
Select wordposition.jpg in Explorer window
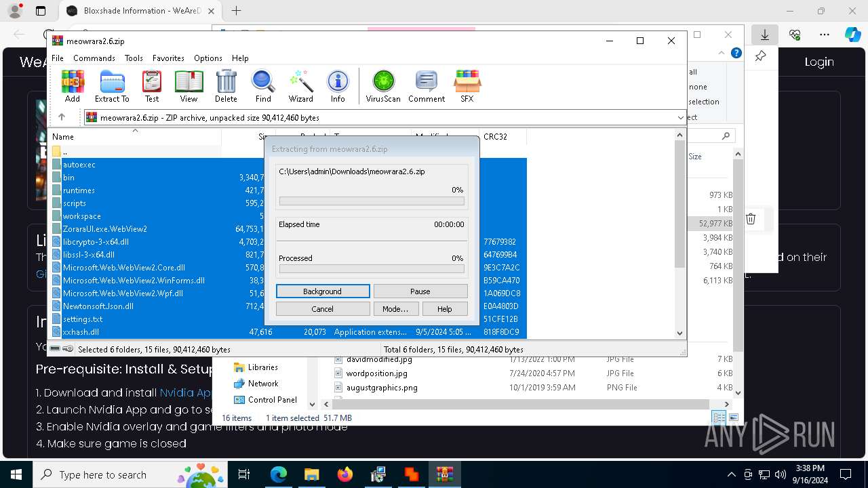[376, 373]
